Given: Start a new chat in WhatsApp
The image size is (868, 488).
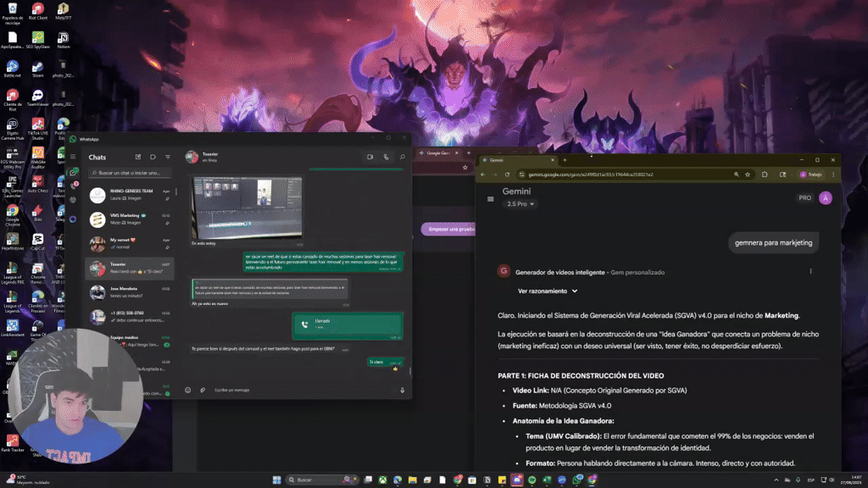Looking at the screenshot, I should click(138, 157).
